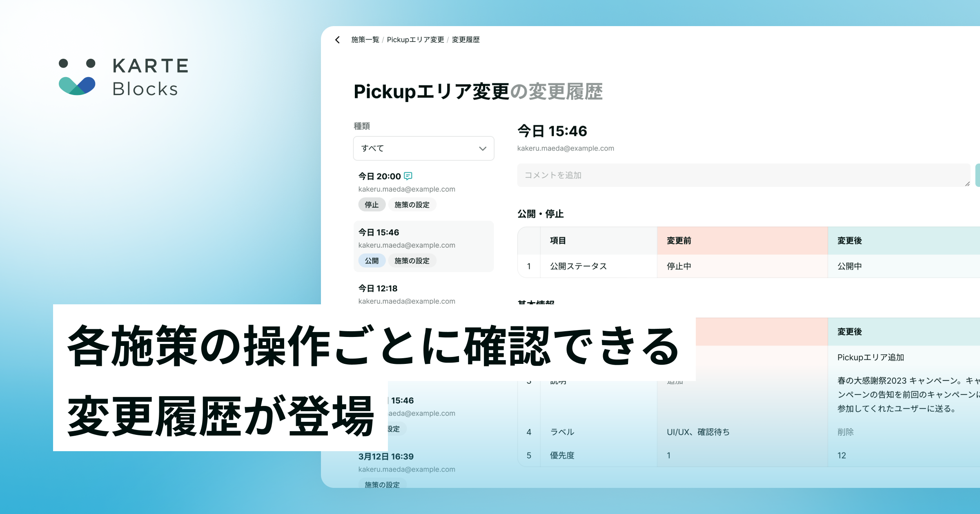
Task: Click the back arrow in the breadcrumb
Action: pyautogui.click(x=337, y=40)
